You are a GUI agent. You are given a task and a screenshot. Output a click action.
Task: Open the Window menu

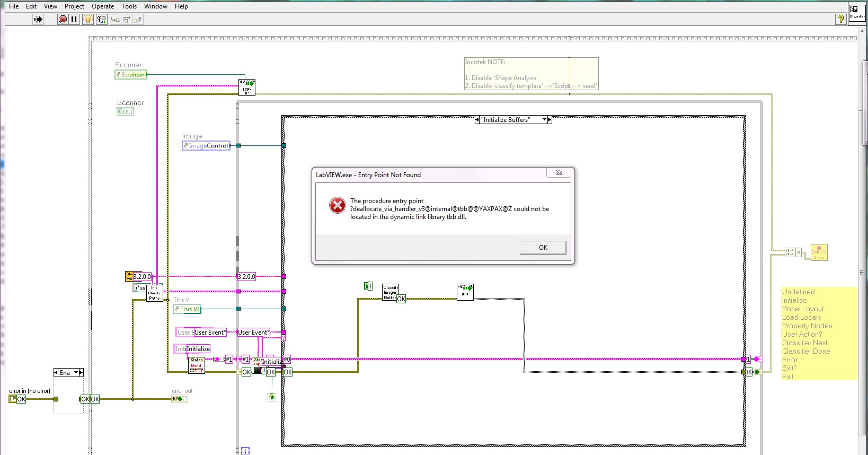point(156,6)
